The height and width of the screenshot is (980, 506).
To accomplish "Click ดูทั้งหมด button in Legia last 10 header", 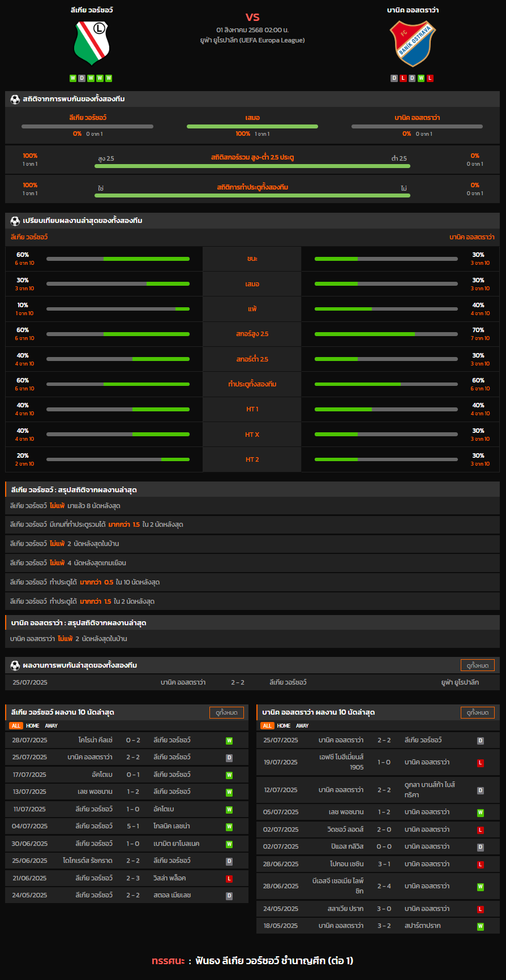I will [226, 713].
